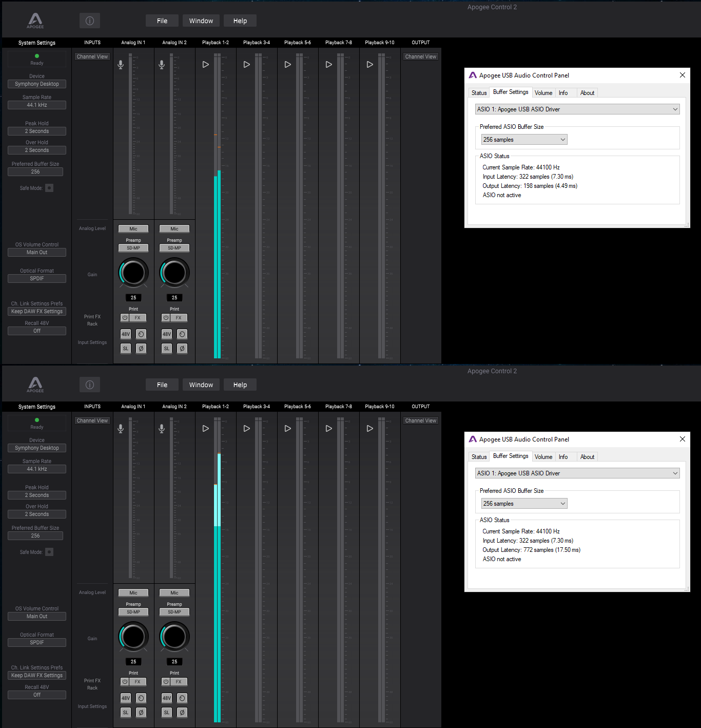The image size is (701, 728).
Task: Click the Playback 7-8 play triangle in the top window
Action: [x=329, y=65]
